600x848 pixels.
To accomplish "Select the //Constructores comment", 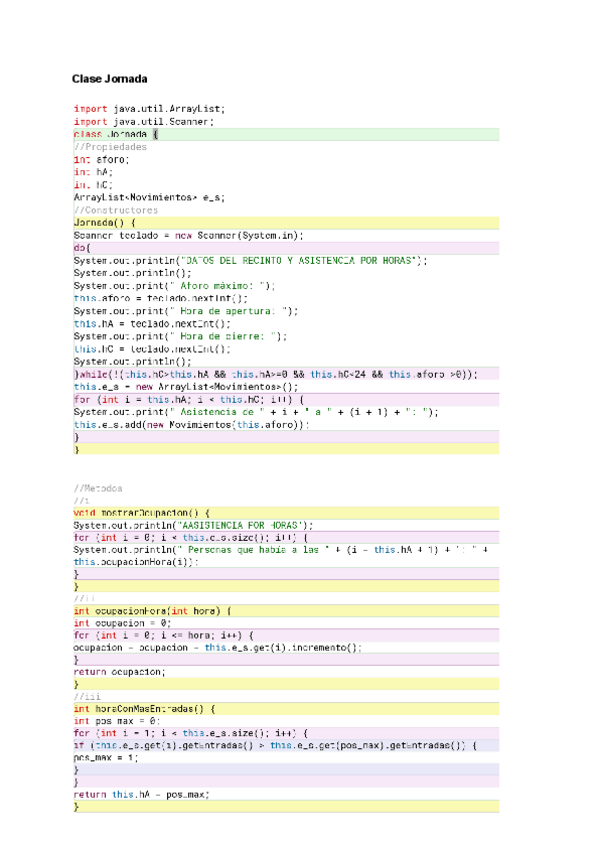I will (115, 211).
